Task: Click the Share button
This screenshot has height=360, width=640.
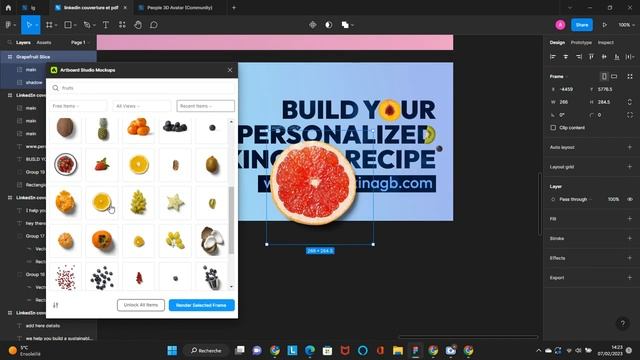Action: click(582, 25)
